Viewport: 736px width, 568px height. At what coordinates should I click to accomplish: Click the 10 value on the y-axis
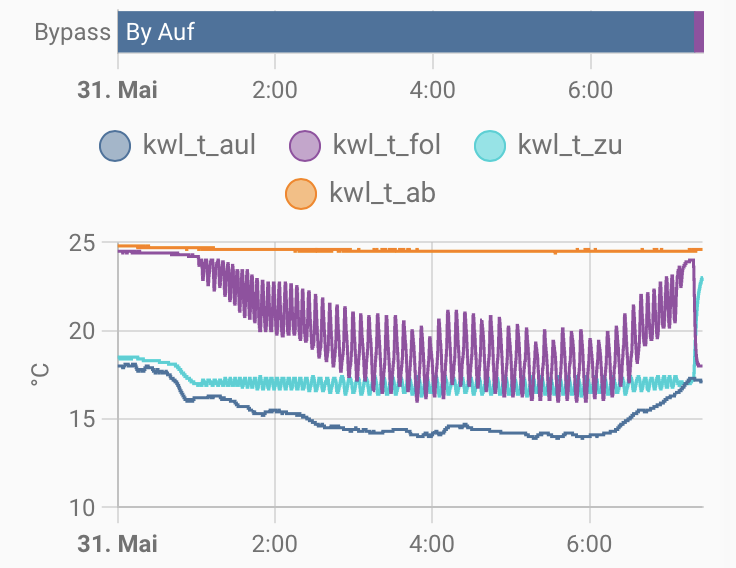tap(82, 507)
